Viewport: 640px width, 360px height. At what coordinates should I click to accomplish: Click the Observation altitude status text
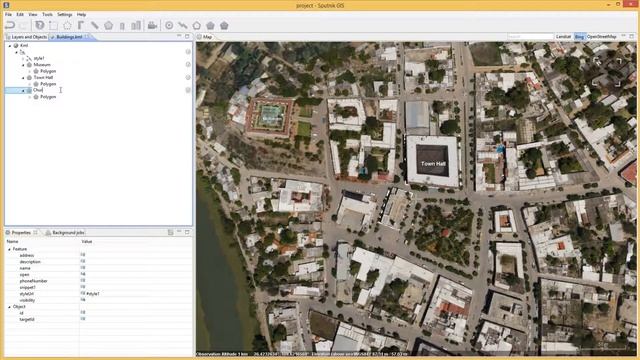point(222,354)
